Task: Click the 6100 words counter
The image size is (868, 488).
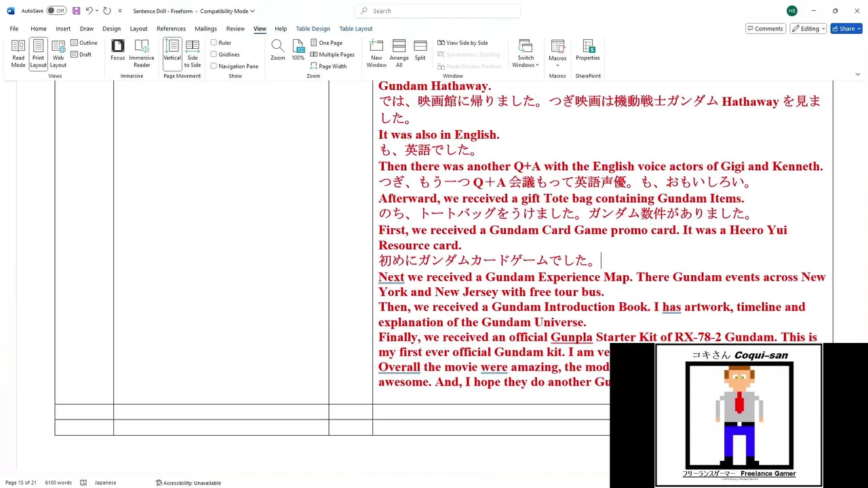Action: [58, 483]
